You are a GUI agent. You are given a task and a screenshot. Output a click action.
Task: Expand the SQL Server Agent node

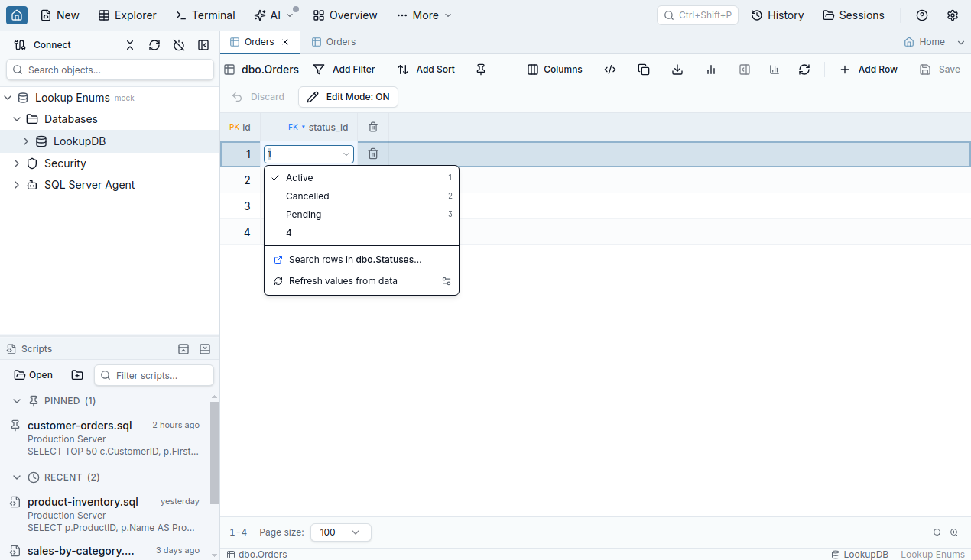[x=17, y=185]
